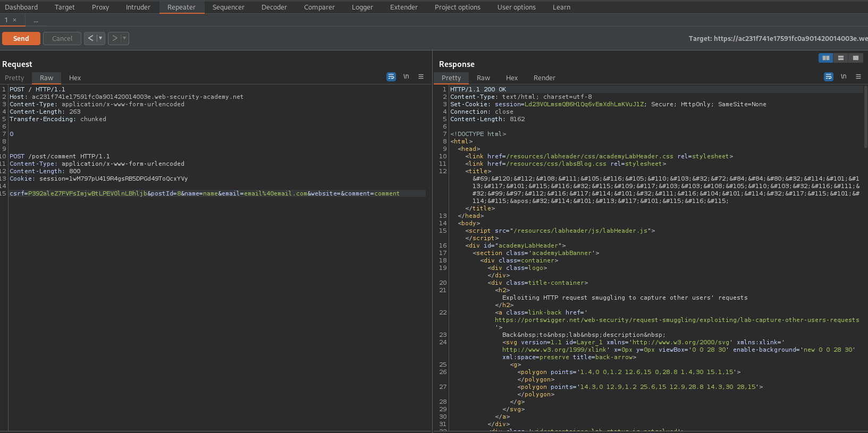The image size is (868, 433).
Task: Open the Logger tab
Action: coord(363,7)
